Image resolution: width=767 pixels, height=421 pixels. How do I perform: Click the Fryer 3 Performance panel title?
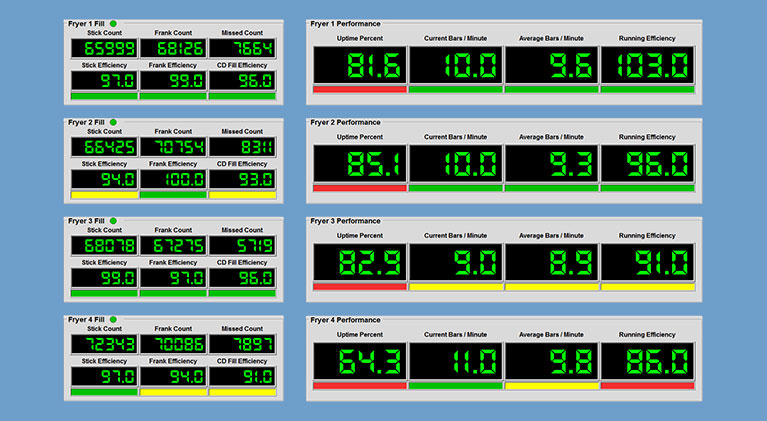(345, 221)
